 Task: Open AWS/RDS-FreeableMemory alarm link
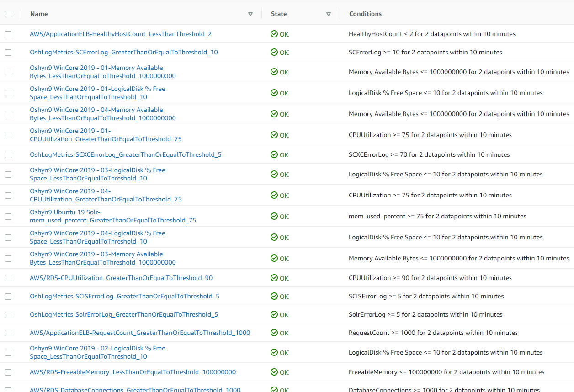click(133, 372)
